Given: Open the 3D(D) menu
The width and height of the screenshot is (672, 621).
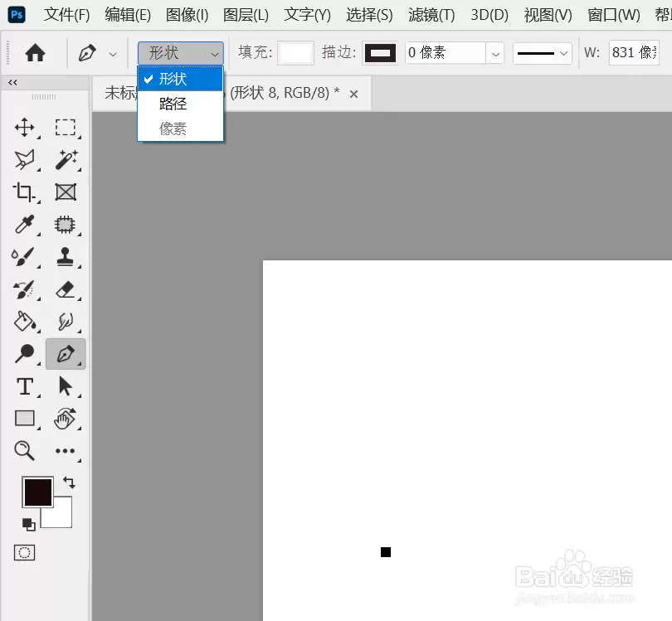Looking at the screenshot, I should (489, 15).
